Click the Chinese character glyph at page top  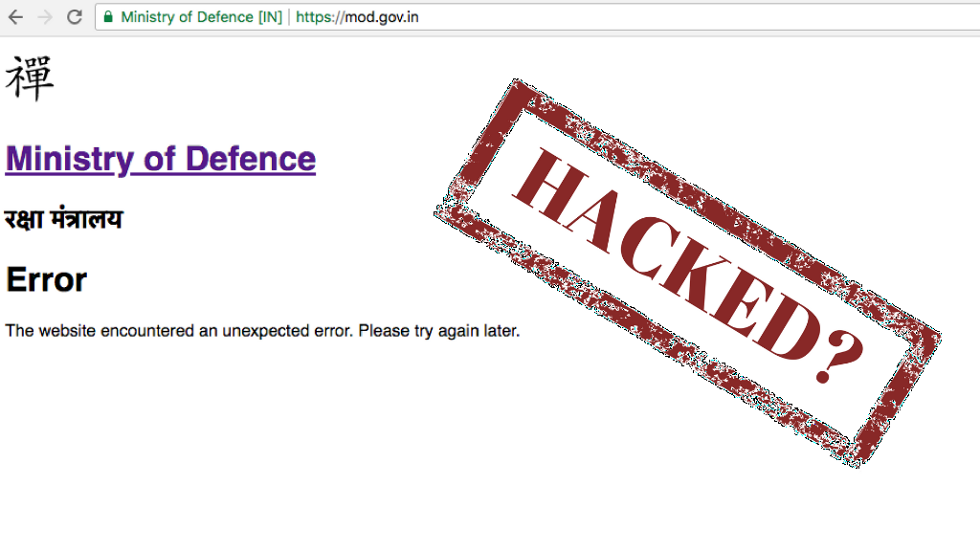(30, 78)
